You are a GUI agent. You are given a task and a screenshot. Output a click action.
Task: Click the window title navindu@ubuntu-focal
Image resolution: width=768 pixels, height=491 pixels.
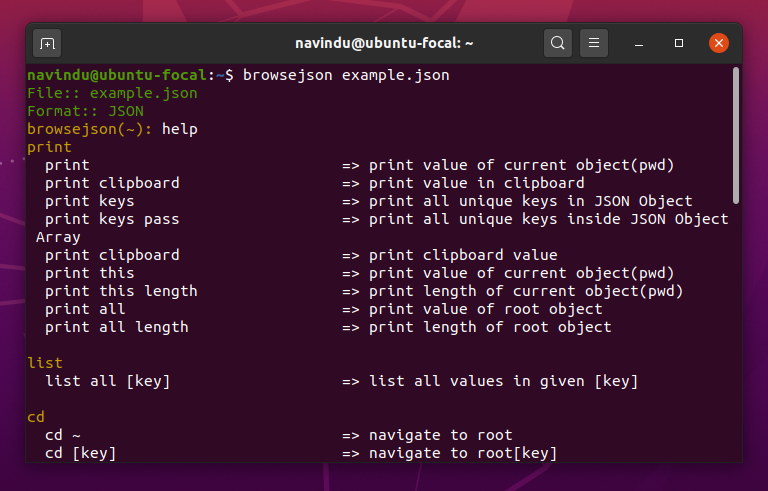[384, 43]
